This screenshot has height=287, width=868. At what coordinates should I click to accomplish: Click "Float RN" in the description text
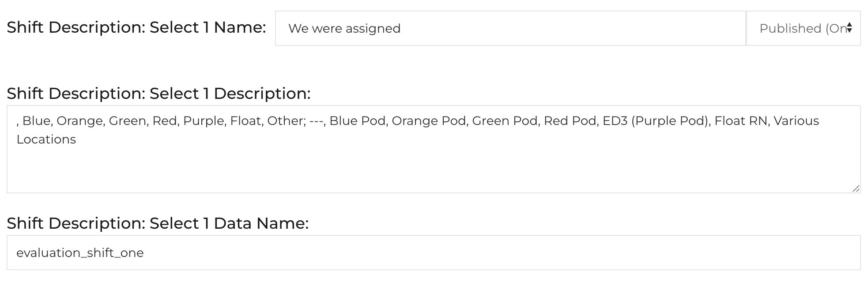coord(741,121)
